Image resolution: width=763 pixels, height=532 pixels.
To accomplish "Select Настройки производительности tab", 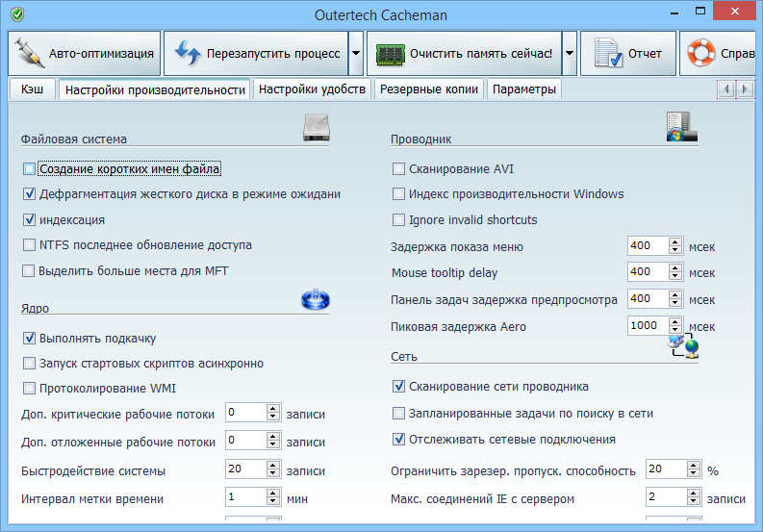I will [155, 89].
